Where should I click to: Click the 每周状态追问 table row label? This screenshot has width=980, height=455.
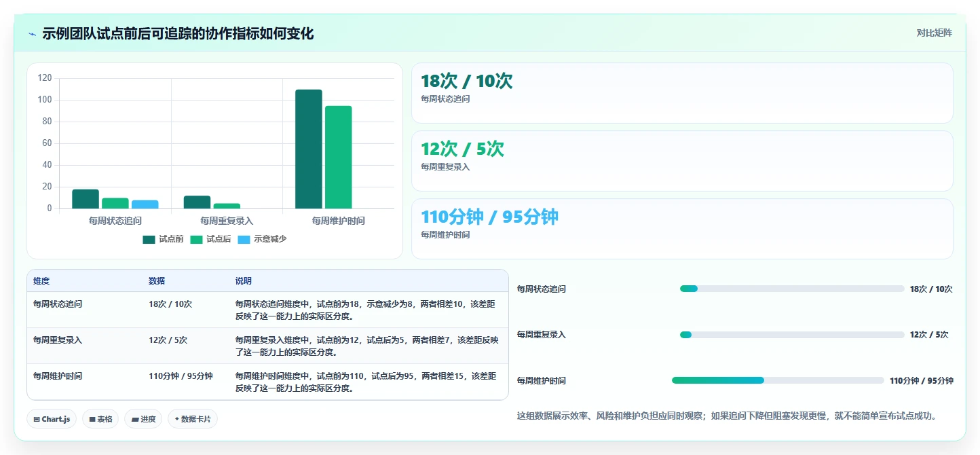pyautogui.click(x=58, y=304)
